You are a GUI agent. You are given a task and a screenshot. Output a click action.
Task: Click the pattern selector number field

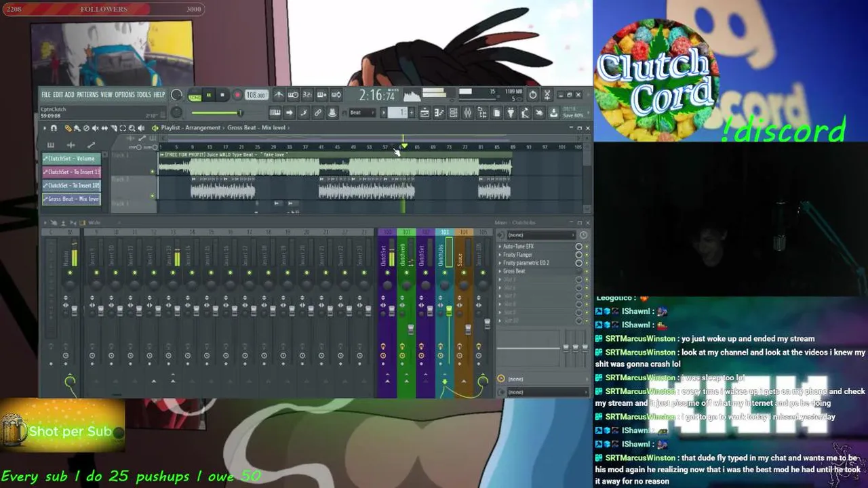tap(397, 113)
